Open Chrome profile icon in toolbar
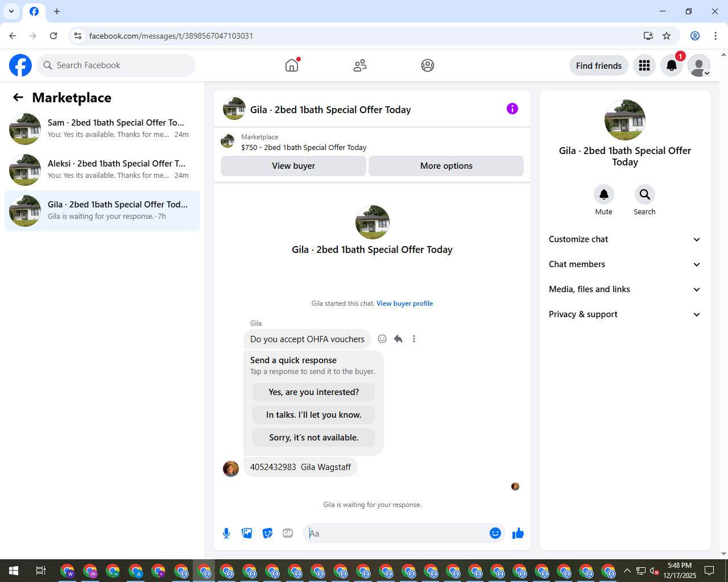Screen dimensions: 728x582 tap(695, 36)
